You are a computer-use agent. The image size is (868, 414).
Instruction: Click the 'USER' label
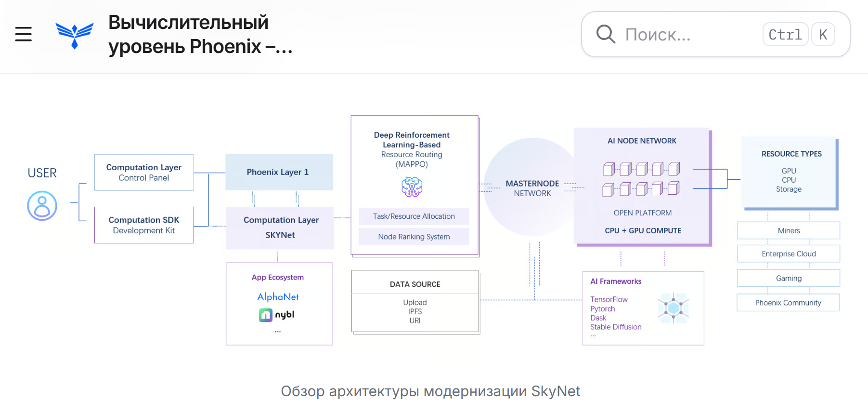(42, 173)
